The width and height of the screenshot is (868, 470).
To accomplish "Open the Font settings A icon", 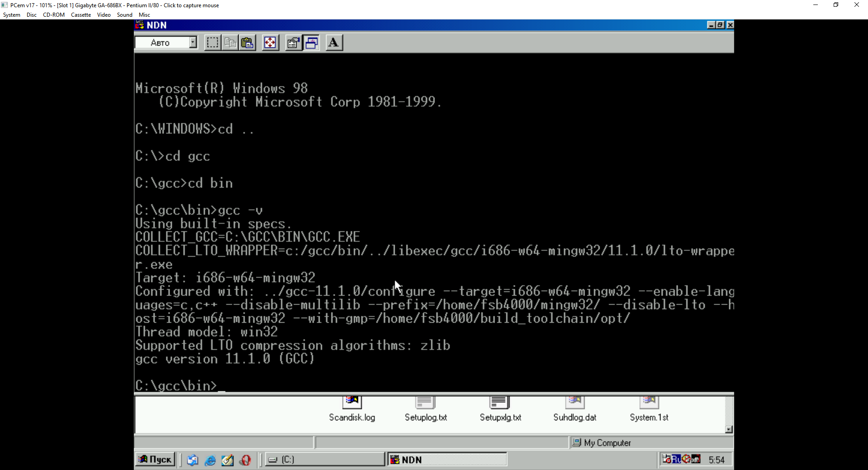I will (334, 42).
